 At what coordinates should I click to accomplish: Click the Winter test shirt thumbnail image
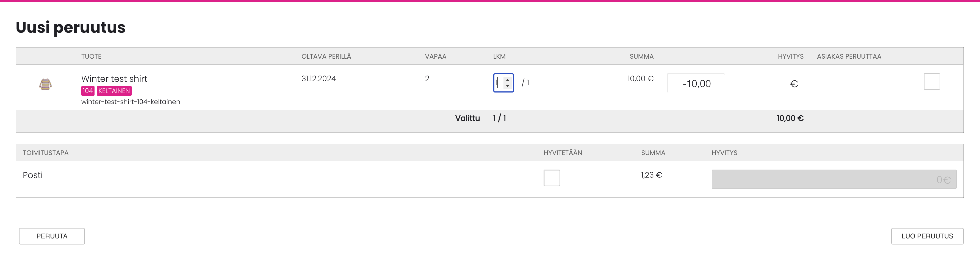tap(45, 84)
